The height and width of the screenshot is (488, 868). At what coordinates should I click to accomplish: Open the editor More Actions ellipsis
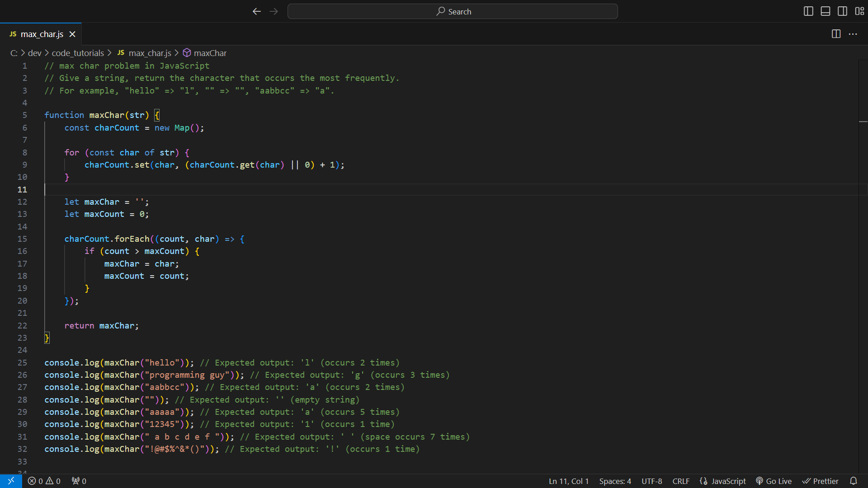(853, 34)
